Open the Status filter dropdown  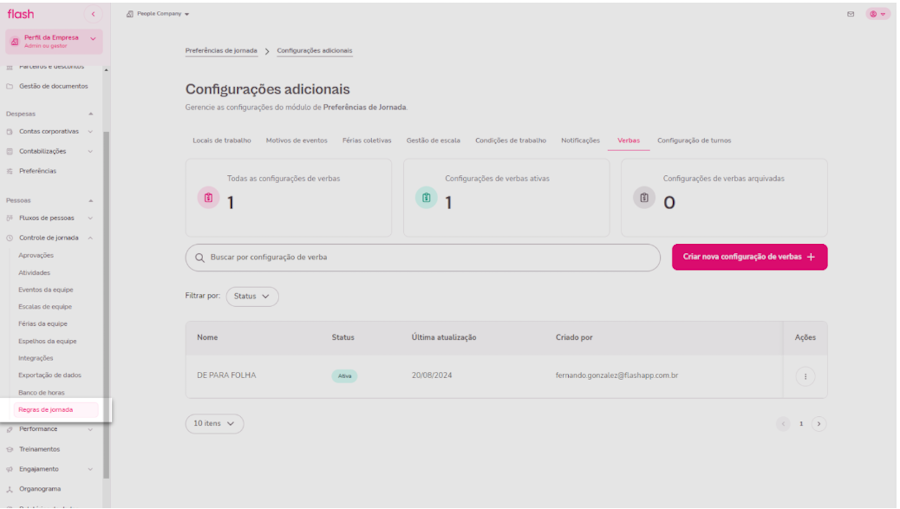pos(252,297)
